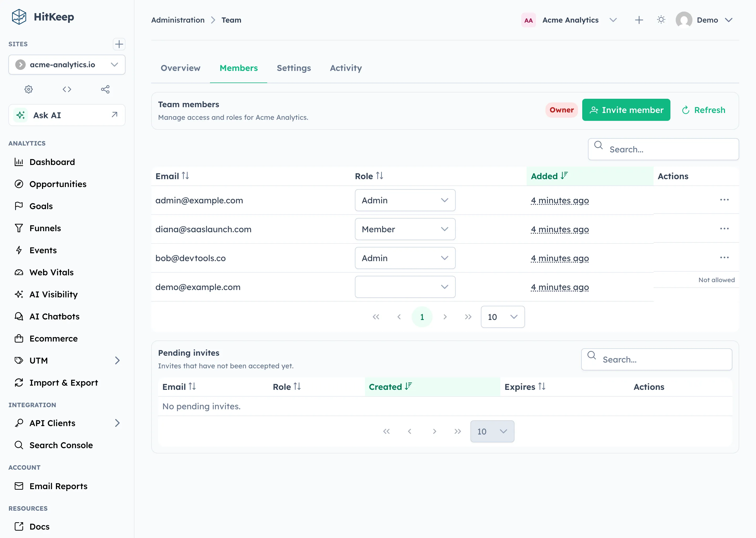Open AI Chatbots page
The width and height of the screenshot is (756, 538).
point(67,316)
